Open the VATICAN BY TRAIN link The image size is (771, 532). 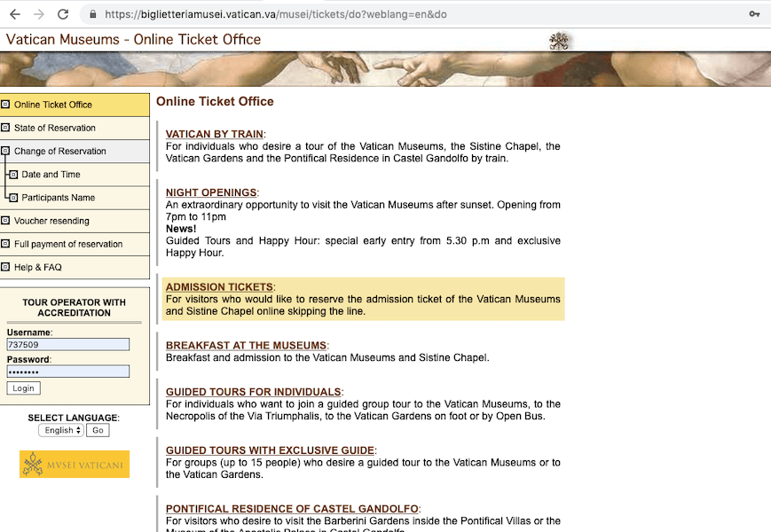coord(215,134)
